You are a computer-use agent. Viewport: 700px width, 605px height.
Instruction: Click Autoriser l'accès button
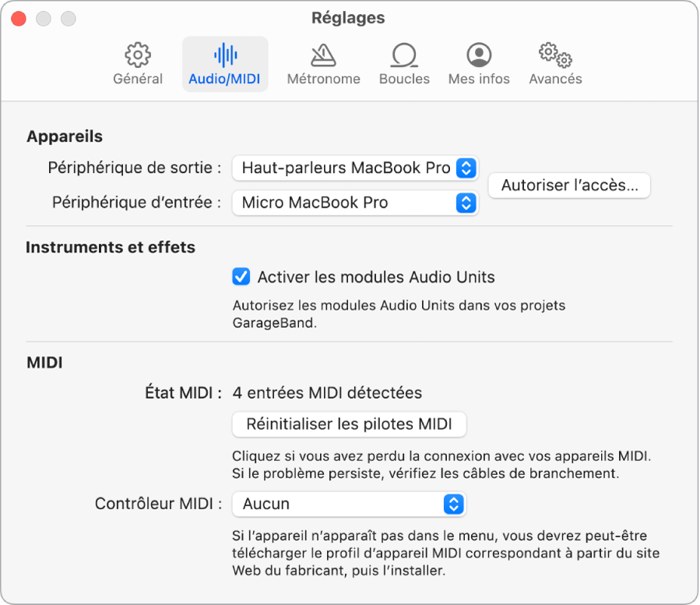coord(568,185)
